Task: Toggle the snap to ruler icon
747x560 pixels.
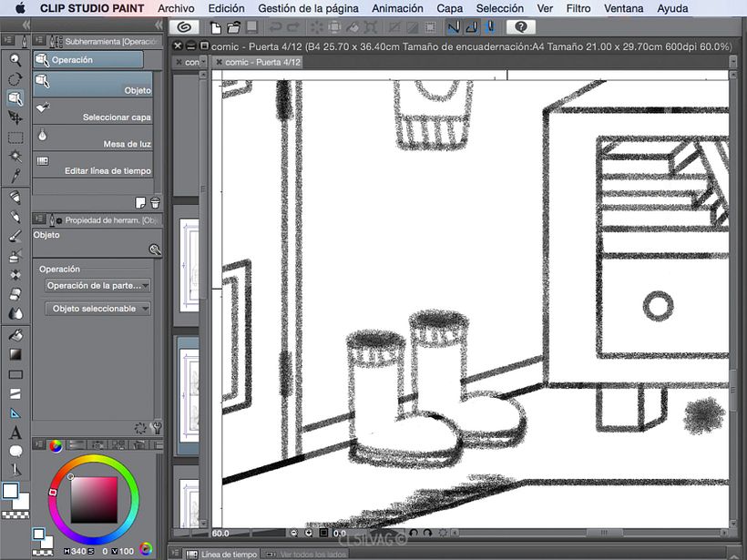Action: coord(453,27)
